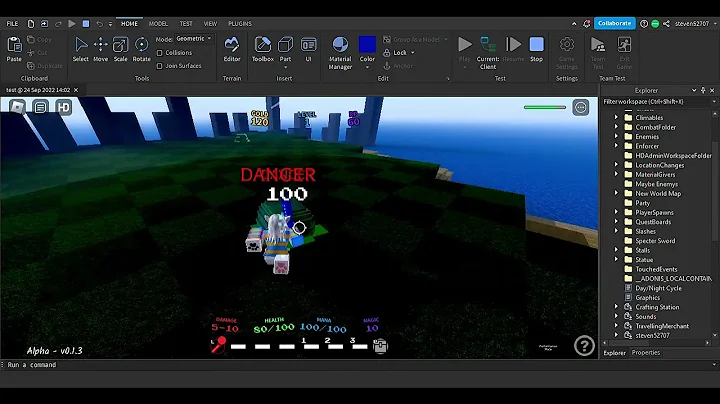Select the TouchedEvents folder

point(656,269)
